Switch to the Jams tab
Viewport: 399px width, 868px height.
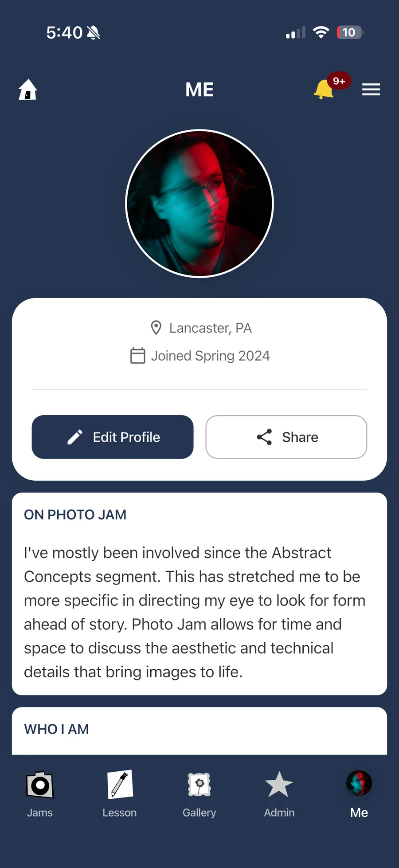[x=40, y=793]
